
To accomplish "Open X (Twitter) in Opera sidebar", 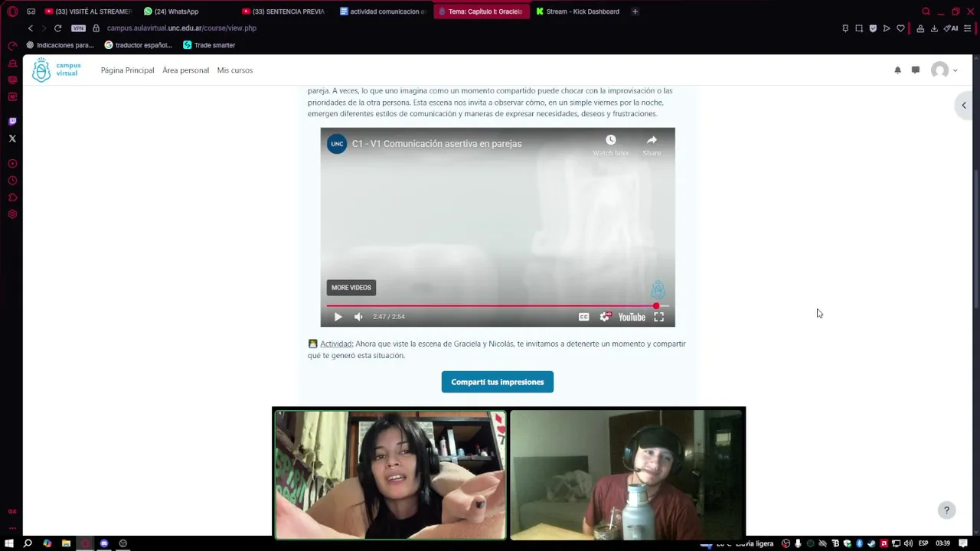I will point(12,139).
